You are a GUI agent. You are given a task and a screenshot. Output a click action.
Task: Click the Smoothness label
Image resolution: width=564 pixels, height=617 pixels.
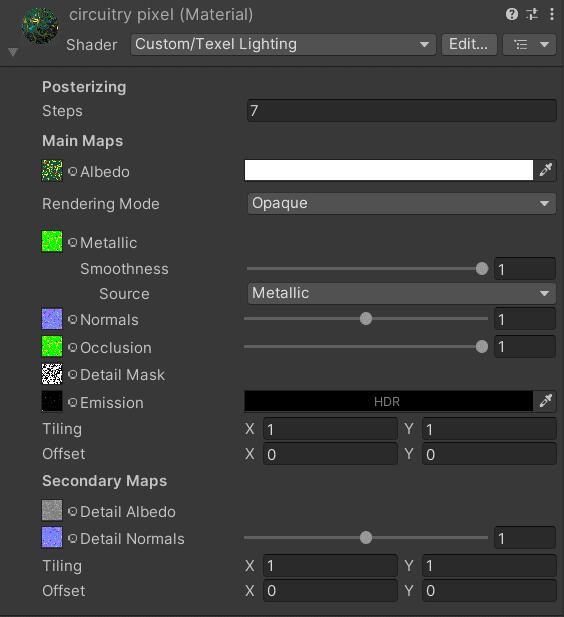[x=124, y=269]
